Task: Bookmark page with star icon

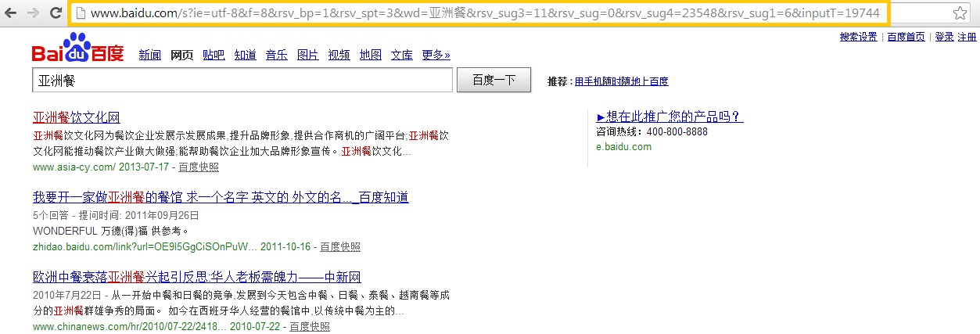Action: pos(960,13)
